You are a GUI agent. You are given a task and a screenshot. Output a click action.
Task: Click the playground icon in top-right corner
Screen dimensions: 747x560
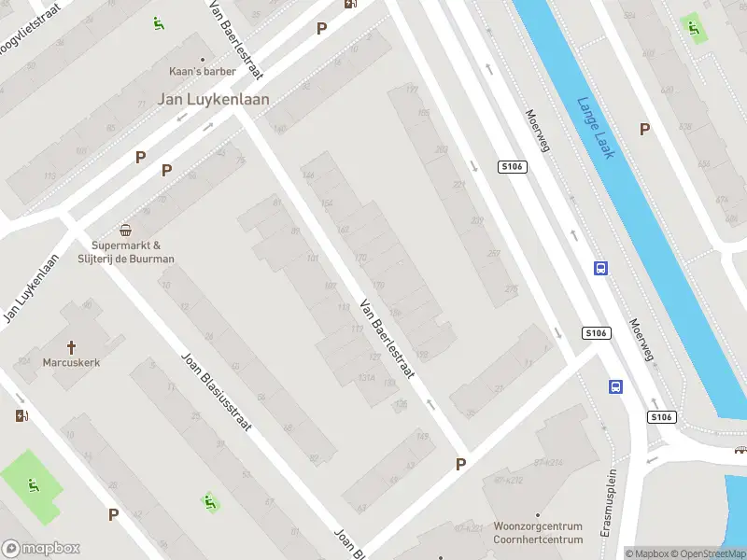click(694, 28)
